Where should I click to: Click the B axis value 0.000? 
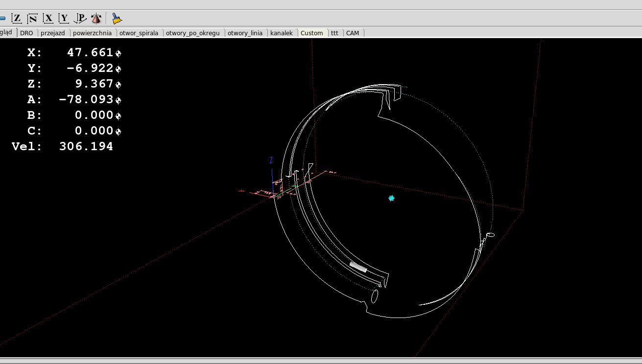[94, 115]
